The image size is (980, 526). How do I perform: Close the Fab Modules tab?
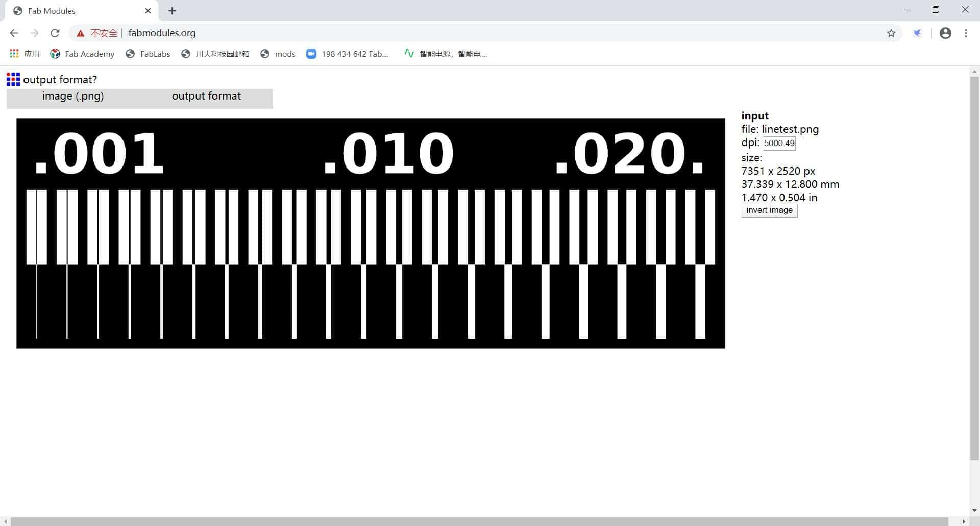tap(148, 11)
